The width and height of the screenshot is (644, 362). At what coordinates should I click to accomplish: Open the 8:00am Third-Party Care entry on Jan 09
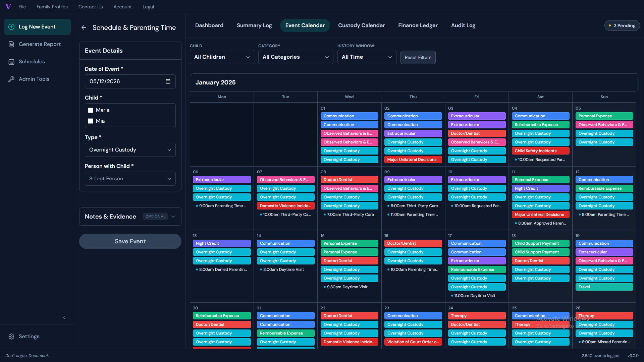click(x=413, y=206)
